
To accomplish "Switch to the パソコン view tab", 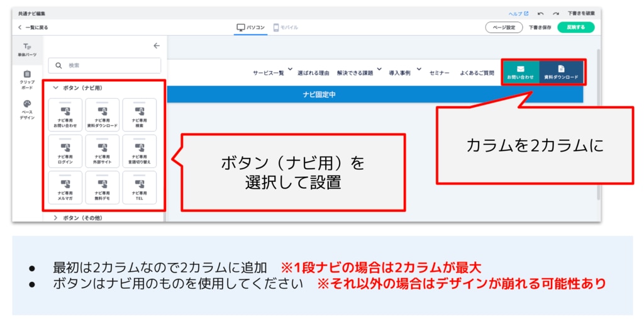I will [250, 28].
